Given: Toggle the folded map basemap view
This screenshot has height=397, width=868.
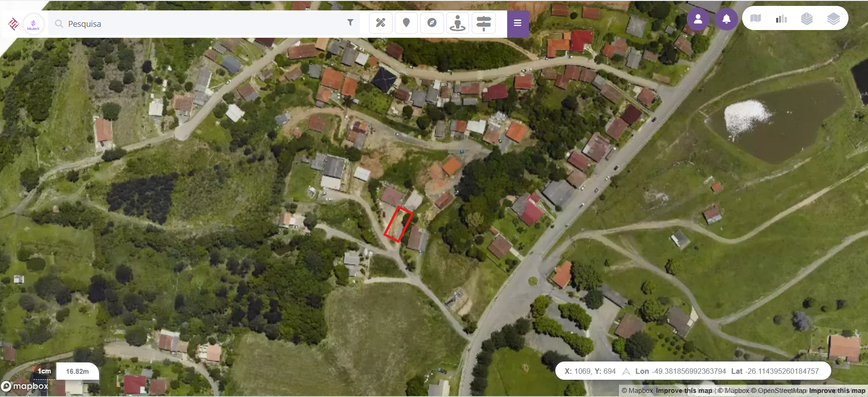Looking at the screenshot, I should coord(756,18).
